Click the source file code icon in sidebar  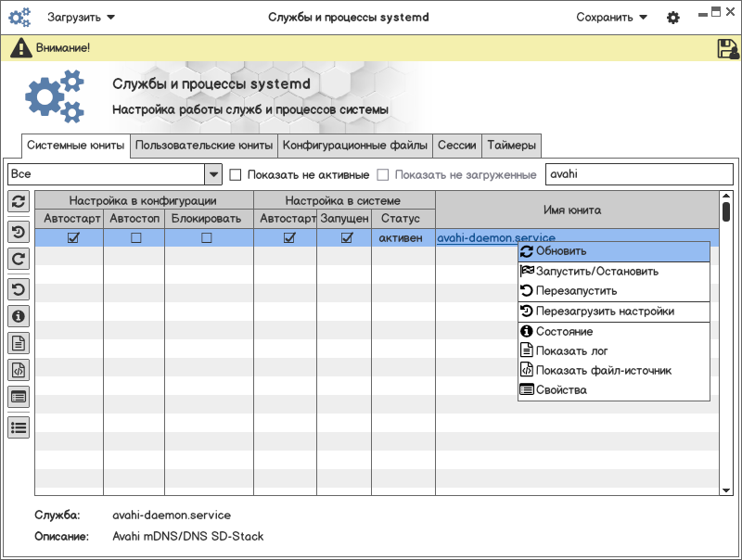(x=19, y=370)
